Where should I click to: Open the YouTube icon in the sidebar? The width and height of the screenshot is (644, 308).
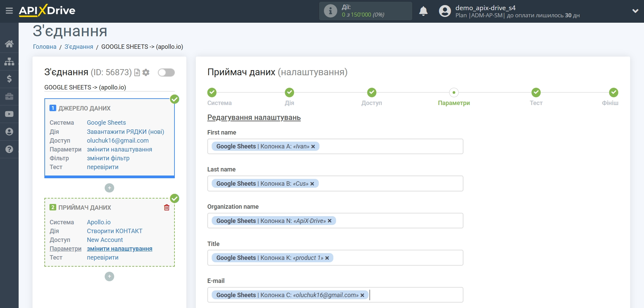tap(9, 114)
